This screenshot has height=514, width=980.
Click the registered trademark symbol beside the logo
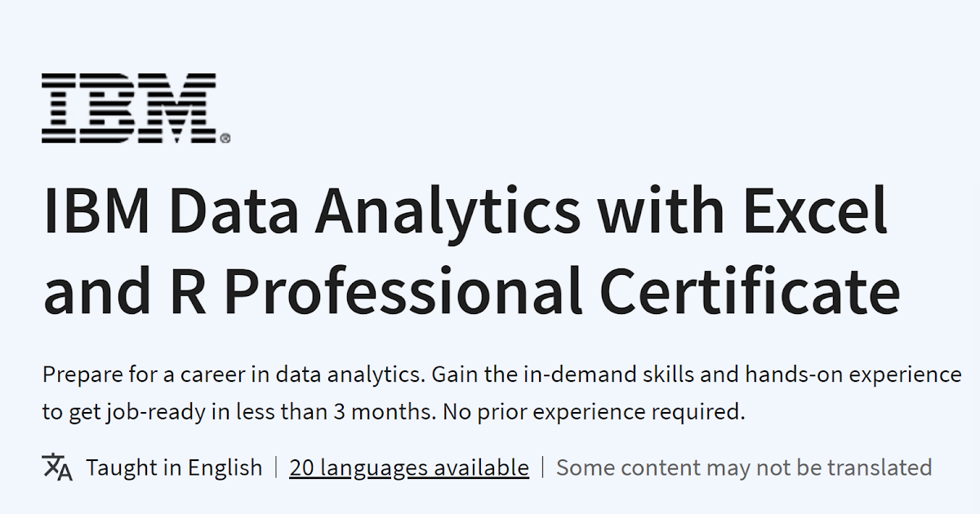point(225,139)
